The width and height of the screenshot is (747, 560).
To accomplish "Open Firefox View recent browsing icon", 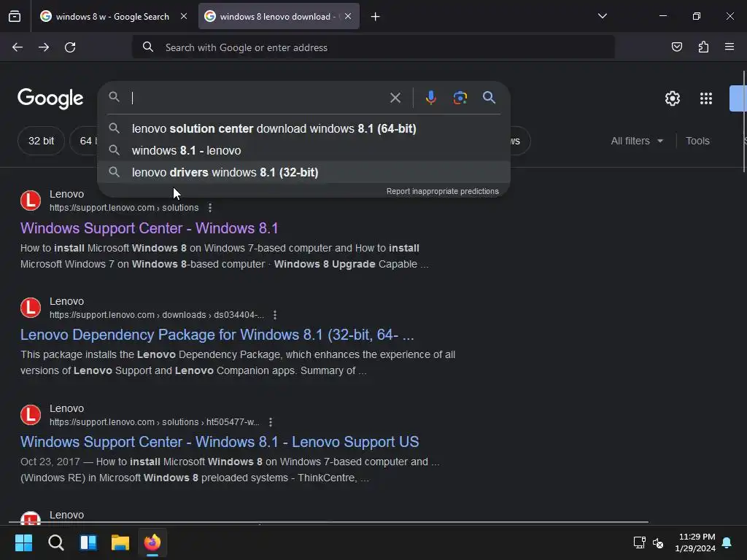I will tap(15, 17).
